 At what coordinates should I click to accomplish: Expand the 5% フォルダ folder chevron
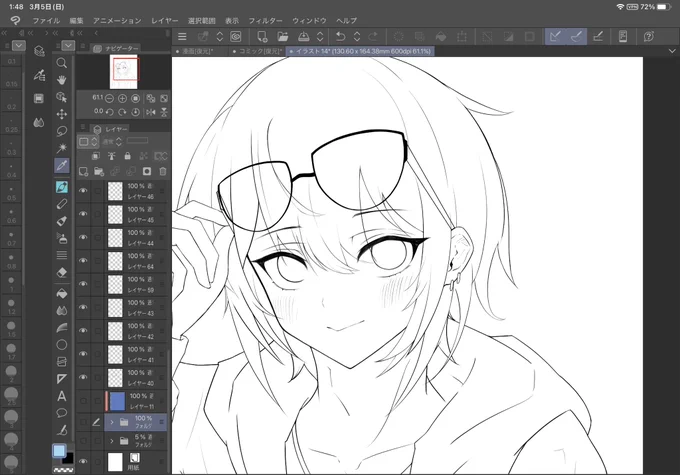[x=112, y=441]
